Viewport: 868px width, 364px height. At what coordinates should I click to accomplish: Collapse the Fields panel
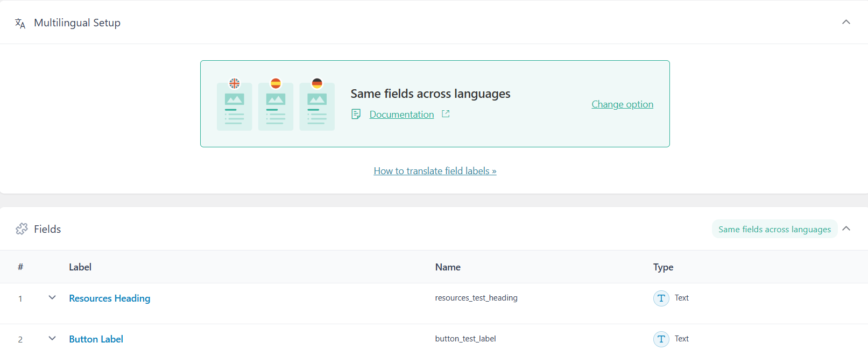pyautogui.click(x=846, y=229)
